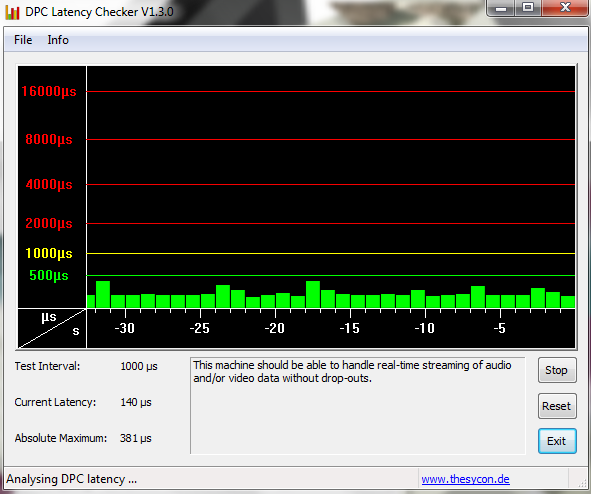
Task: Close the DPC Latency Checker window
Action: tap(566, 8)
